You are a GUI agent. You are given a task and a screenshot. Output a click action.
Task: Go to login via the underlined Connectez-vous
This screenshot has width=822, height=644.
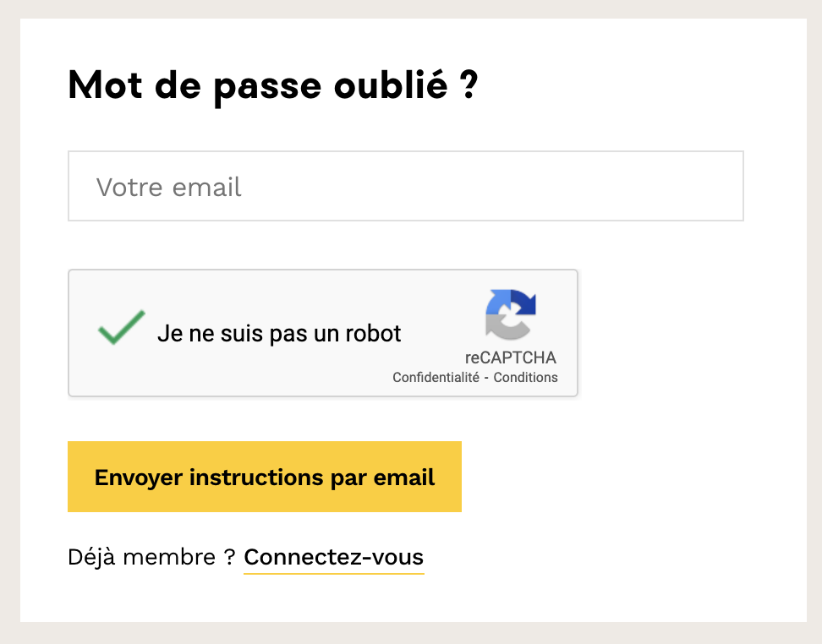(333, 557)
